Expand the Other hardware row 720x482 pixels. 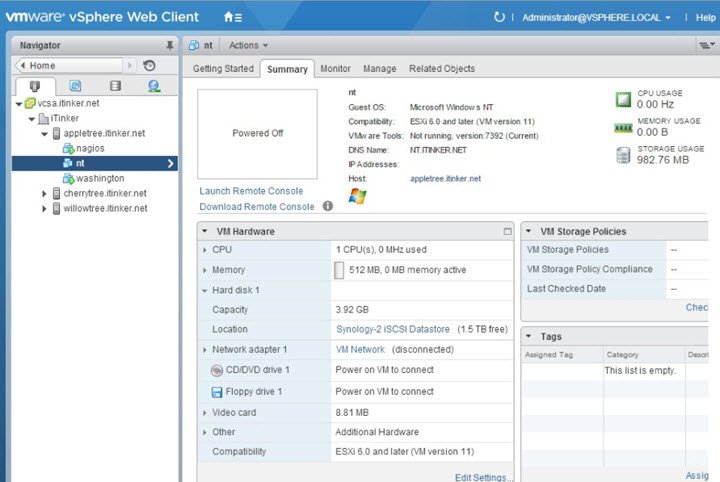coord(205,432)
